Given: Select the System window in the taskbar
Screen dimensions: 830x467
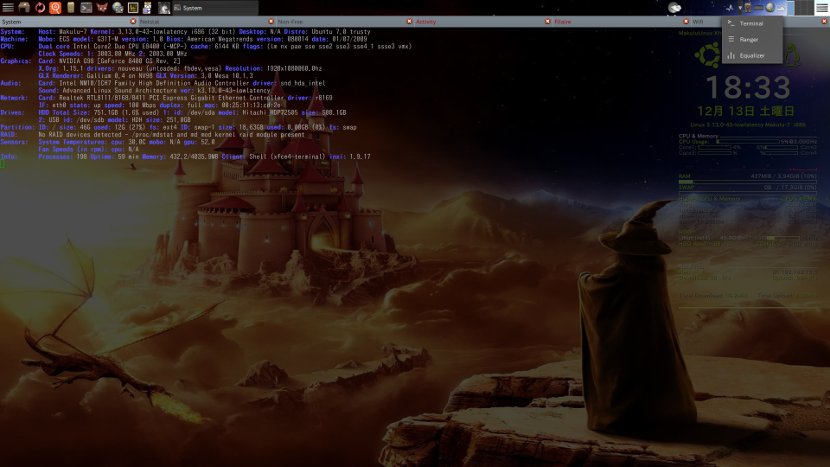Looking at the screenshot, I should pos(215,8).
